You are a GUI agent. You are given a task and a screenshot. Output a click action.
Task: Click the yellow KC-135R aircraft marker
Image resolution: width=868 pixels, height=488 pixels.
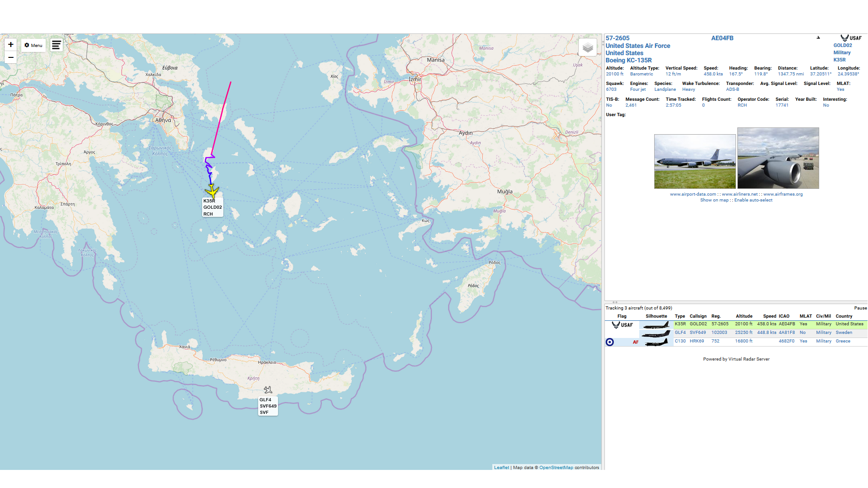pos(212,191)
